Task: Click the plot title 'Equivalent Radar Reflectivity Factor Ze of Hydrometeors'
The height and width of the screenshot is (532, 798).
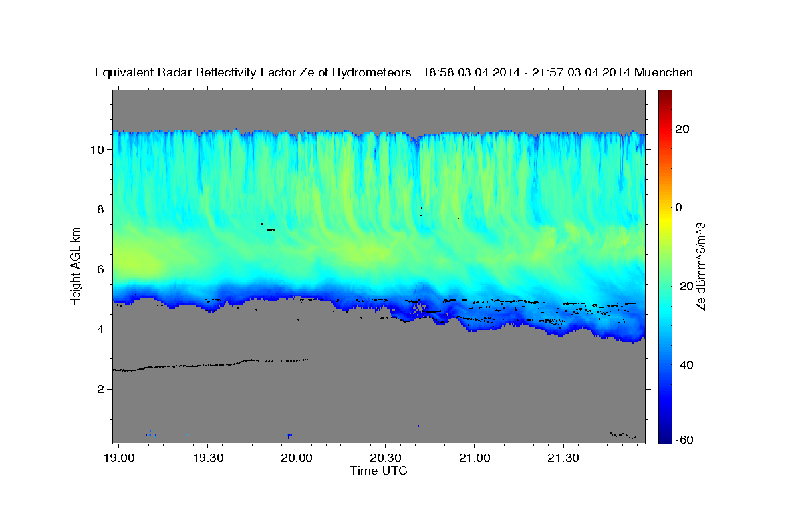Action: [x=253, y=73]
